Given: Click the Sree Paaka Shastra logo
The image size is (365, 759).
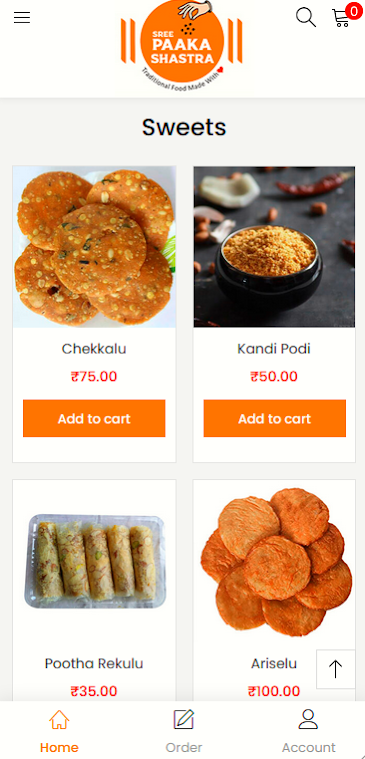Looking at the screenshot, I should click(182, 46).
